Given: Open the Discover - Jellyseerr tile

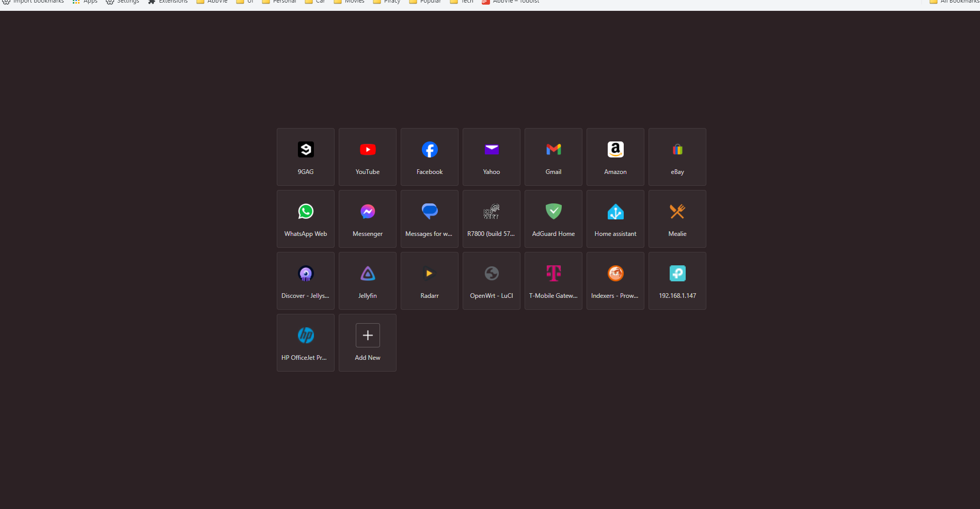Looking at the screenshot, I should click(x=306, y=281).
